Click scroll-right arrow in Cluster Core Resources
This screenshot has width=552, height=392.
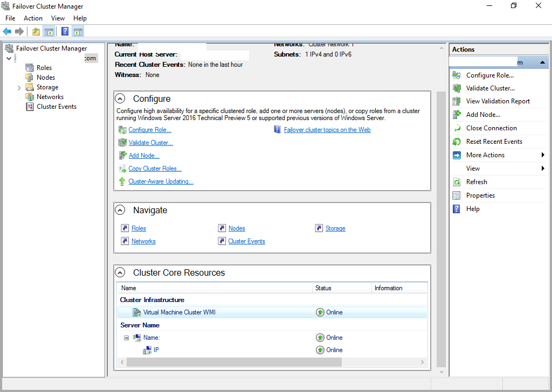point(423,362)
